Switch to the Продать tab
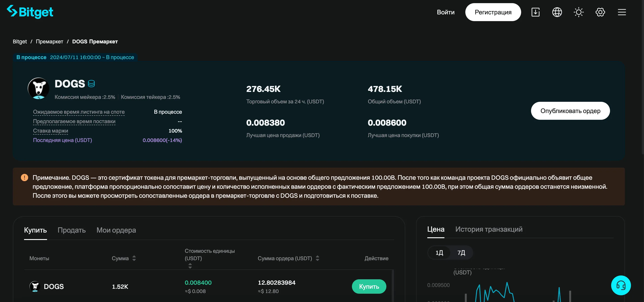 [x=72, y=230]
